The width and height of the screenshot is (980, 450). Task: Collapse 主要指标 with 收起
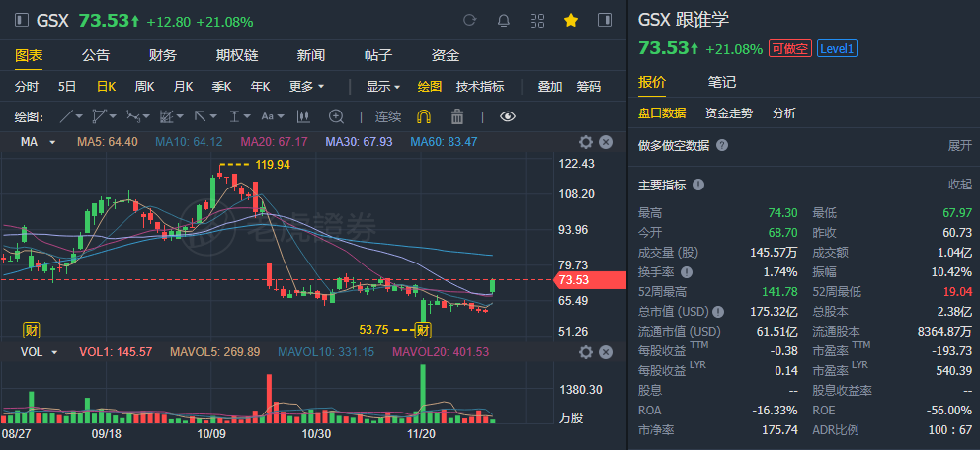(x=960, y=185)
